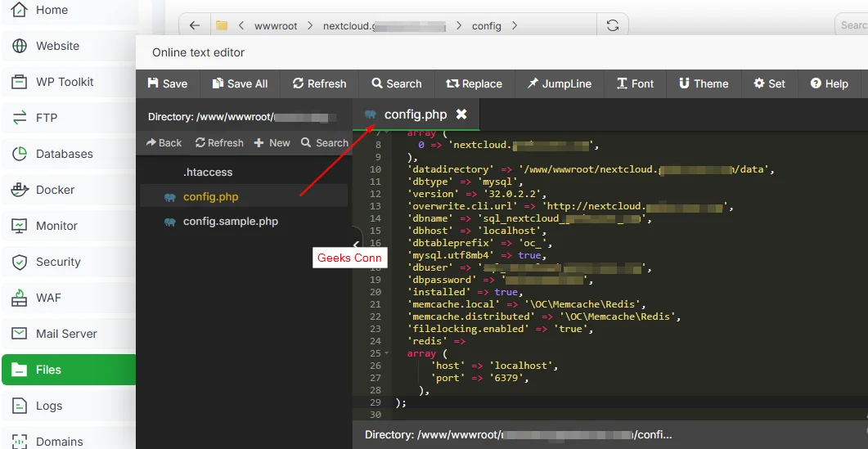868x449 pixels.
Task: Open the JumpLine tool
Action: coord(558,83)
